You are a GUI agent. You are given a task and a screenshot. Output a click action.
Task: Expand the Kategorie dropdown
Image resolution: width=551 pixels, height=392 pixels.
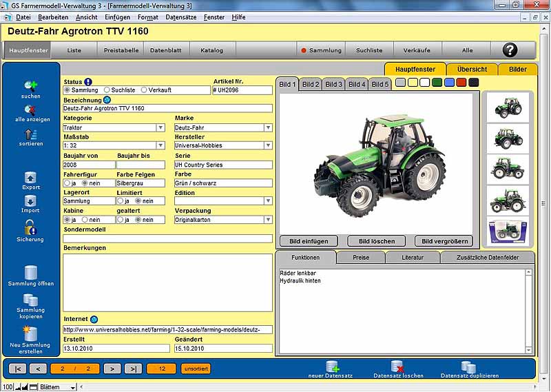click(x=160, y=127)
